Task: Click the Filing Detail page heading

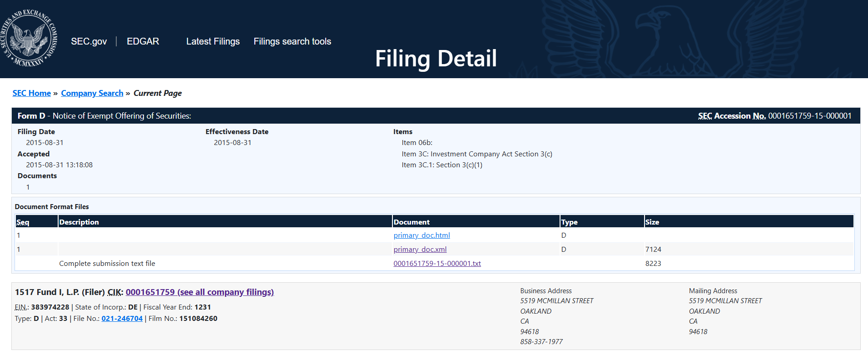Action: tap(436, 59)
